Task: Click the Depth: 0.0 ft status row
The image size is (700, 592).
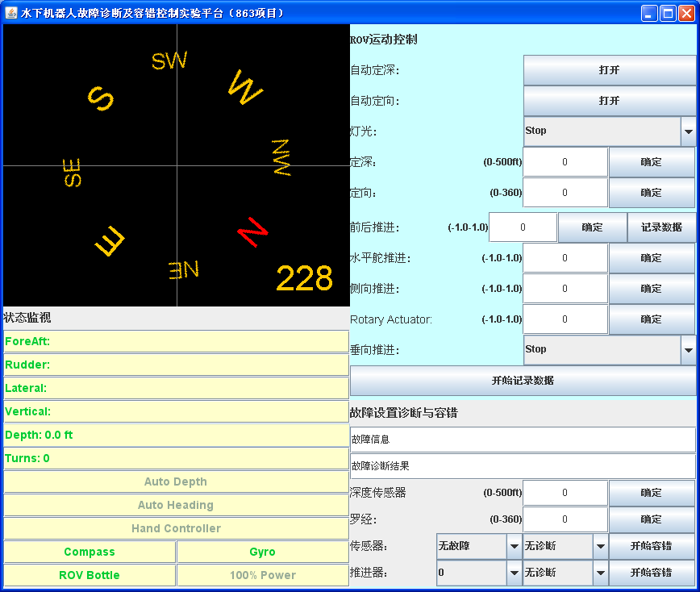Action: [176, 435]
